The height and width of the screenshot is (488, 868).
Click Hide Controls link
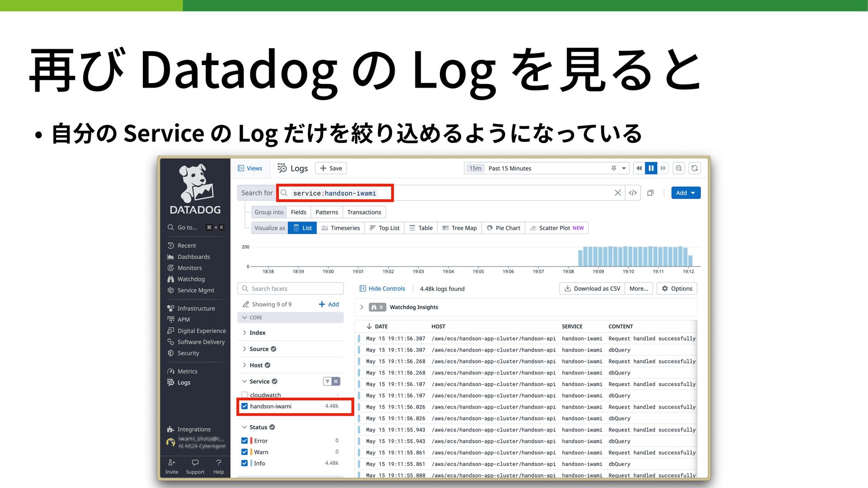pyautogui.click(x=382, y=288)
